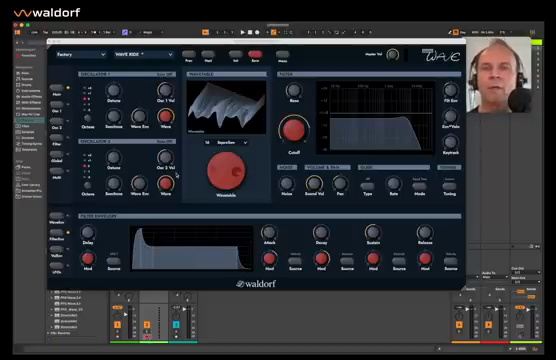556x360 pixels.
Task: Click the Sound Vol knob
Action: click(x=314, y=183)
